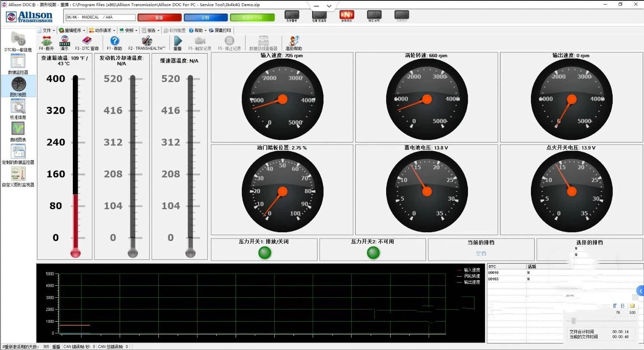Open DTC和一般信息 sidebar view
The image size is (644, 350).
(18, 41)
